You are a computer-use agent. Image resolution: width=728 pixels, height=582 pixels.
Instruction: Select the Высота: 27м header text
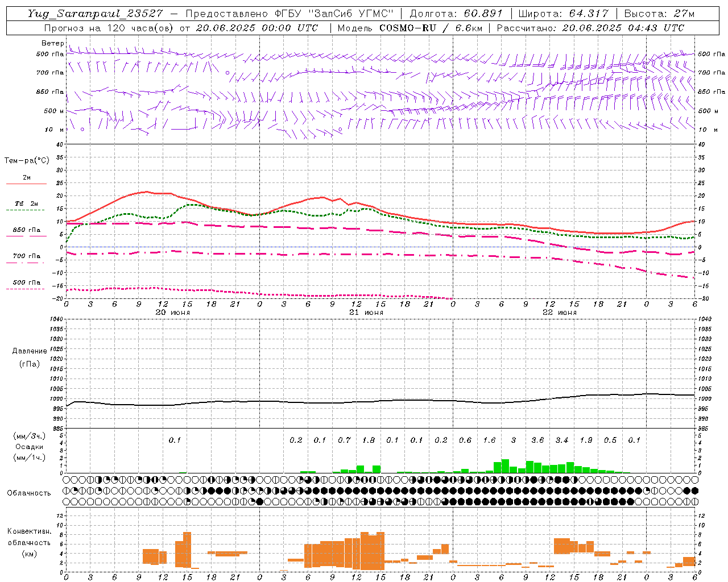point(659,14)
